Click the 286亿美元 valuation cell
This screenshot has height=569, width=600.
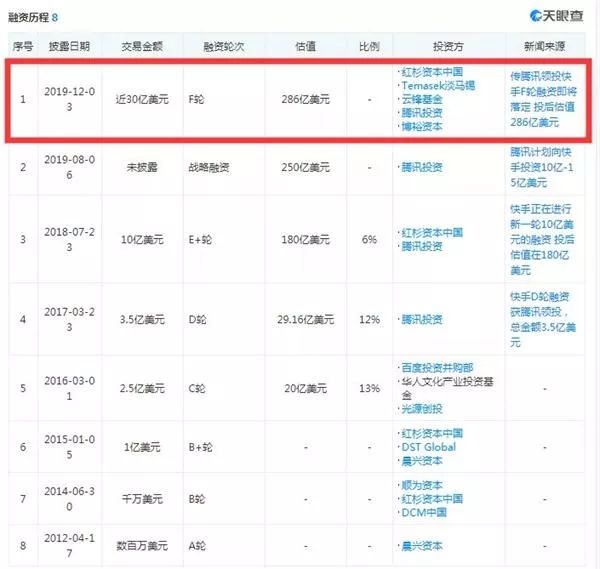305,99
